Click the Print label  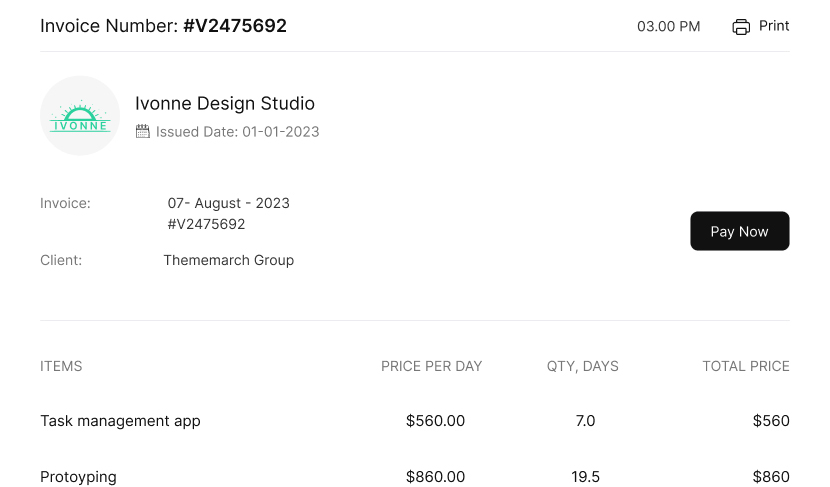[x=774, y=26]
